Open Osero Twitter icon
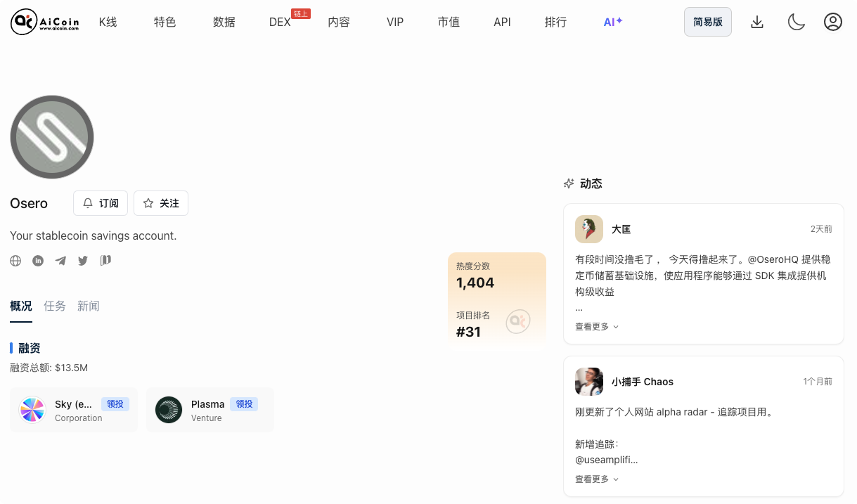Viewport: 857px width, 504px height. point(83,261)
